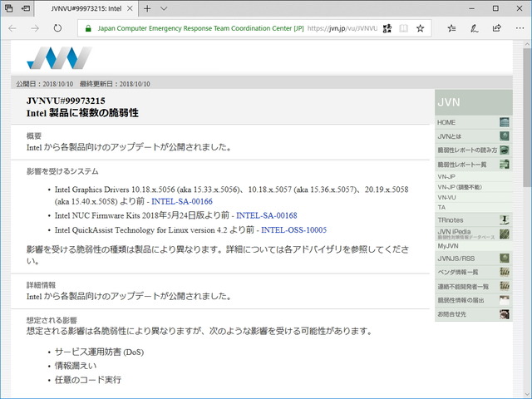Image resolution: width=532 pixels, height=399 pixels.
Task: Open 脆弱性レポート一覧 sidebar item
Action: (473, 165)
